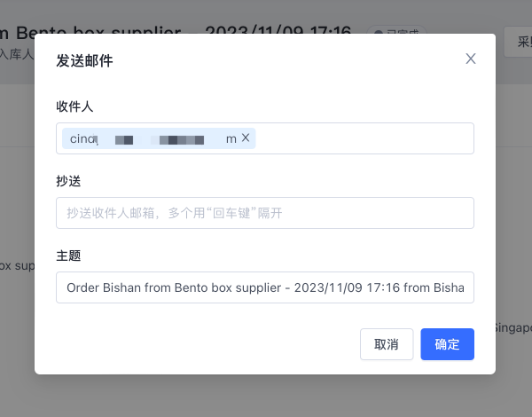
Task: Click the 入库人 text below the page title
Action: (17, 54)
